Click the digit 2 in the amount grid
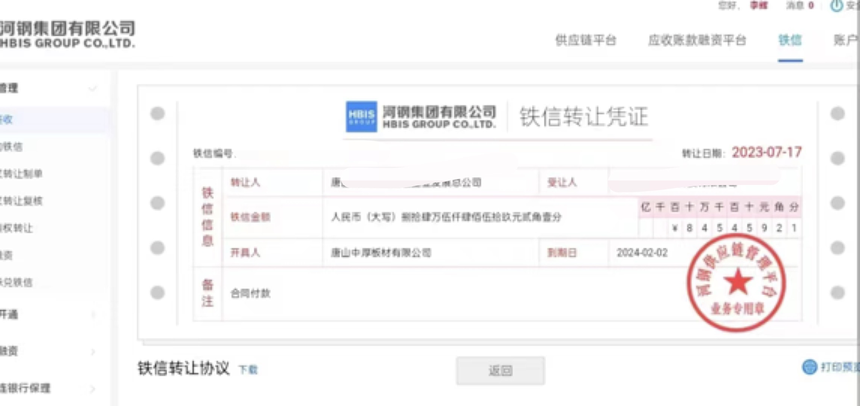 pos(779,228)
